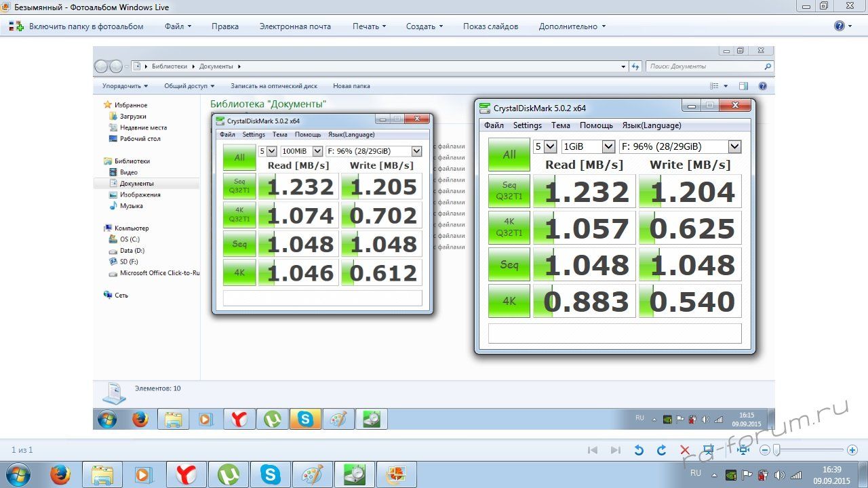Open Yandex browser from the bottom taskbar
This screenshot has width=868, height=488.
[x=186, y=474]
